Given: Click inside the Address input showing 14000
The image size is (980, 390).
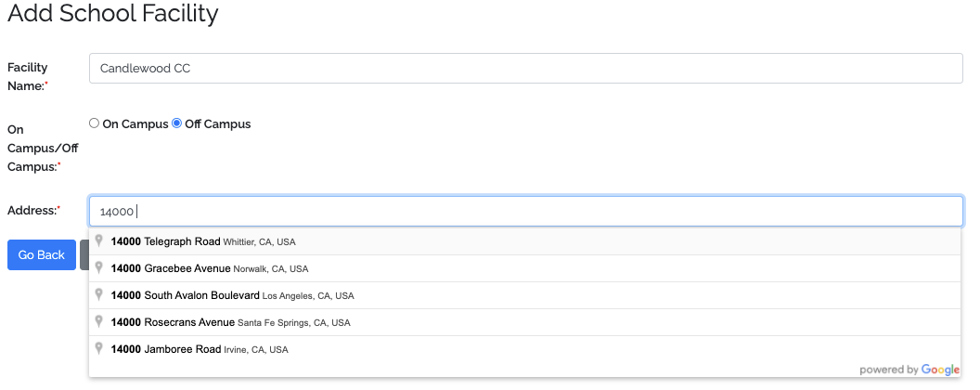Looking at the screenshot, I should click(525, 212).
